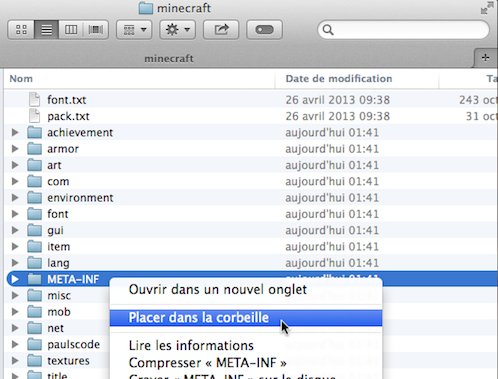Choose Compresser « META-INF »
The width and height of the screenshot is (498, 379).
click(x=246, y=362)
